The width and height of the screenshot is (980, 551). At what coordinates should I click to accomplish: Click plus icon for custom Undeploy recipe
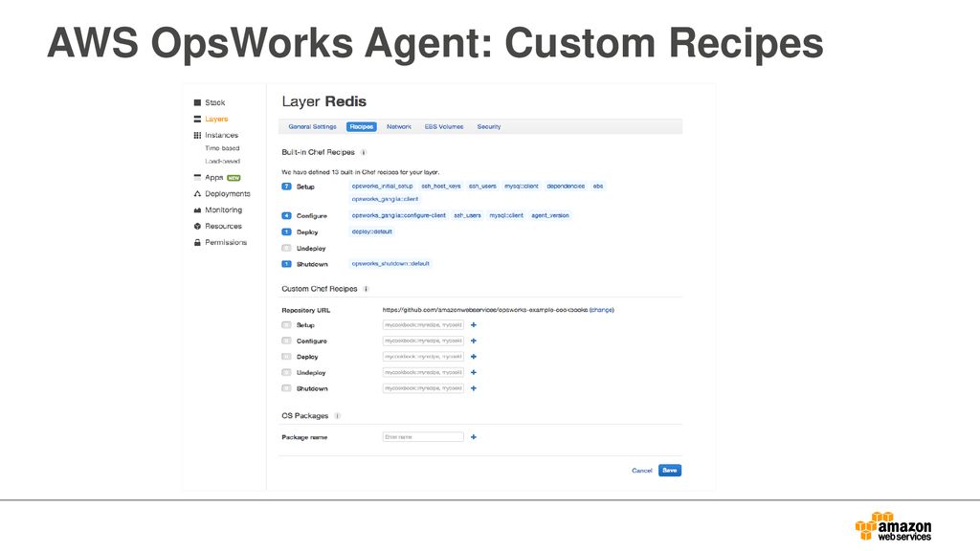point(474,372)
